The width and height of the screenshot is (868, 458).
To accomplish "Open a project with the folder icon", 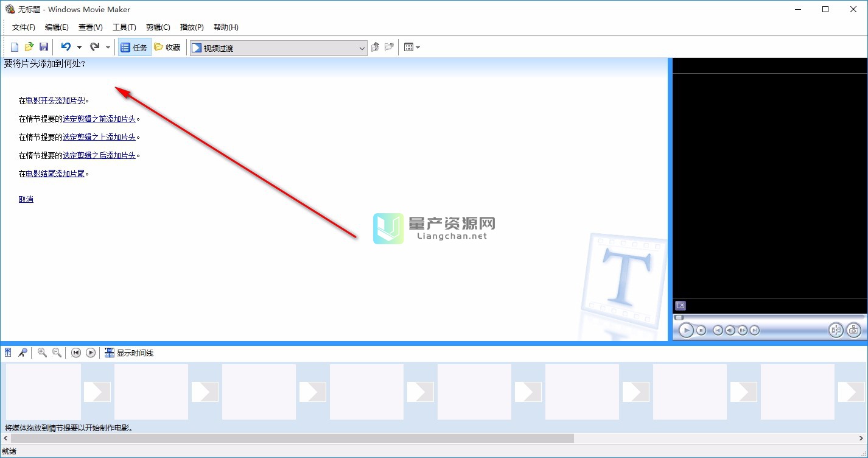I will click(x=29, y=47).
